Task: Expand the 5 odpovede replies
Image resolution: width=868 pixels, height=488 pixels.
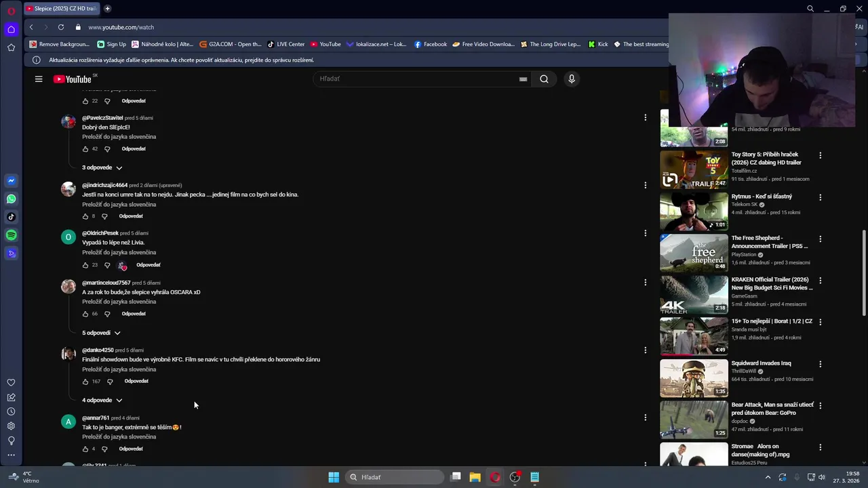Action: pyautogui.click(x=101, y=333)
